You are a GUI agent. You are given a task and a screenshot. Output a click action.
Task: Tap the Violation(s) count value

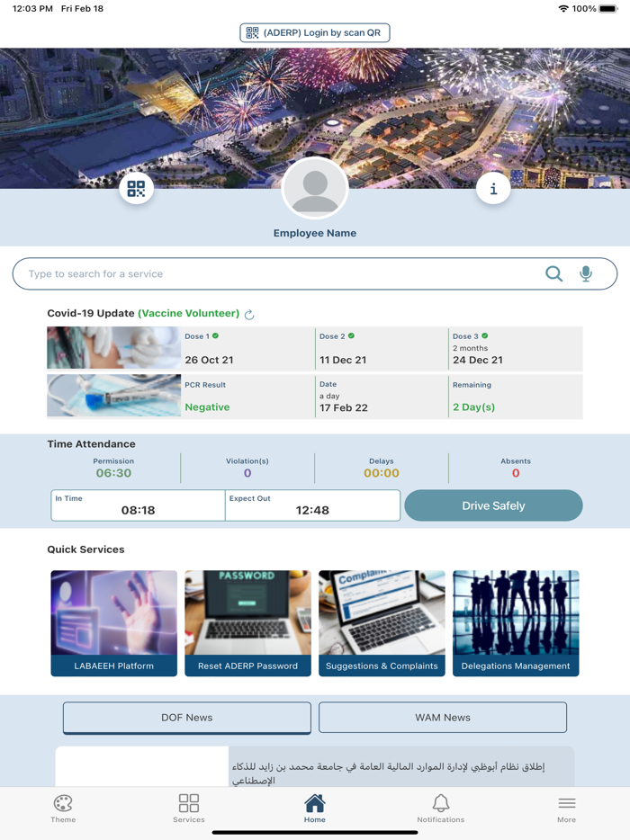tap(247, 473)
